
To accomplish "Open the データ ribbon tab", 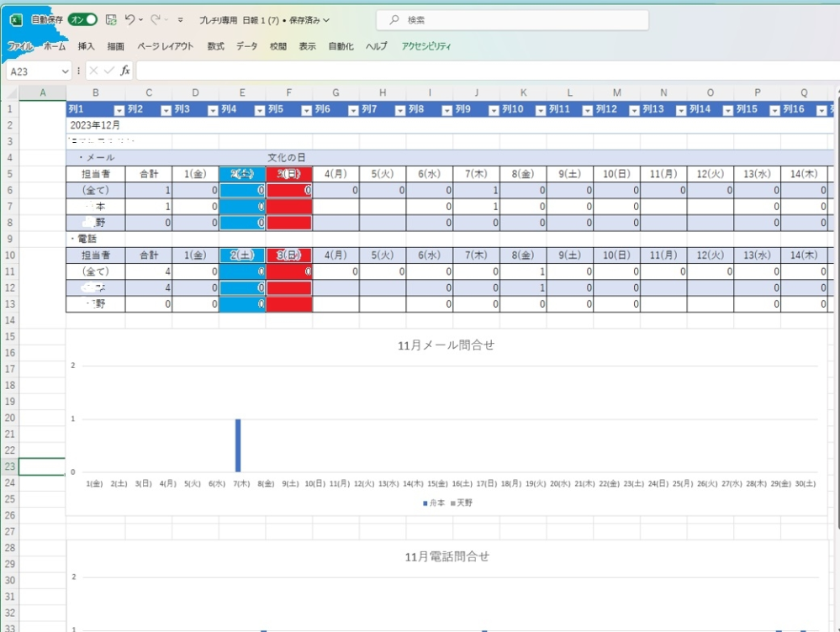I will [247, 46].
